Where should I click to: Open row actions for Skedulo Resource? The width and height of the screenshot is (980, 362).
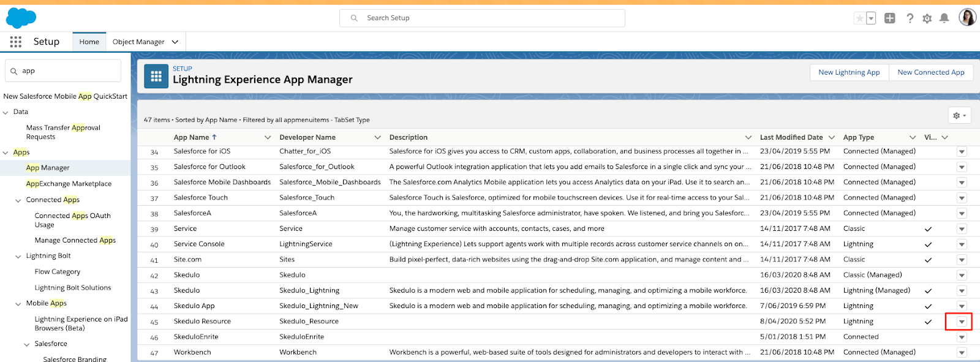click(x=962, y=322)
